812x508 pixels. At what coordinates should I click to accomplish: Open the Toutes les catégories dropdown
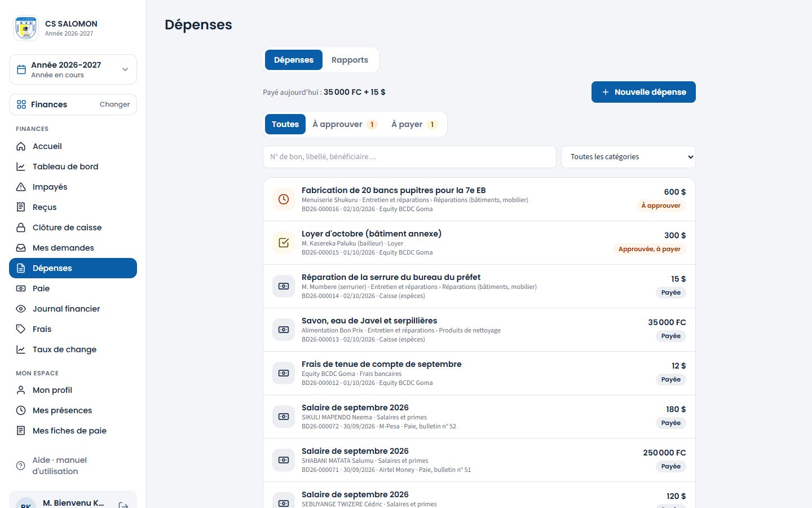(x=628, y=157)
